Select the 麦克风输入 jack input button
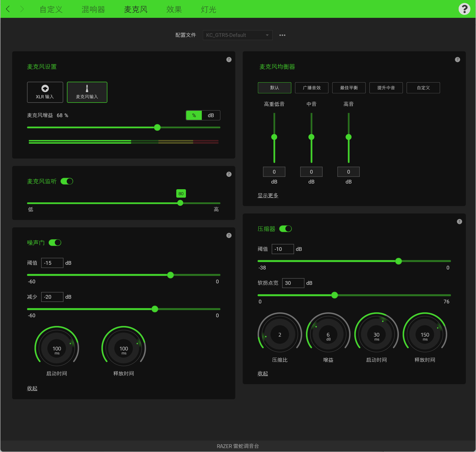The image size is (476, 452). [x=87, y=92]
